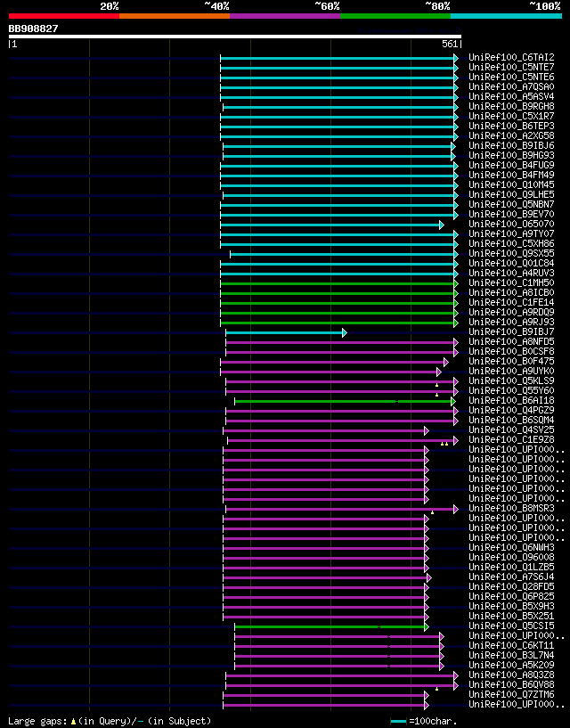Select the UniRef100_B9HG93 label
The width and height of the screenshot is (570, 728).
coord(511,156)
